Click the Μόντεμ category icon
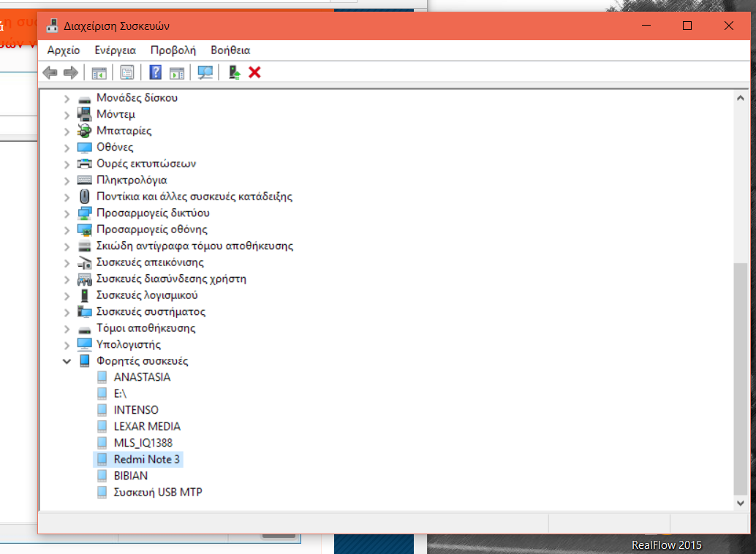 point(84,114)
